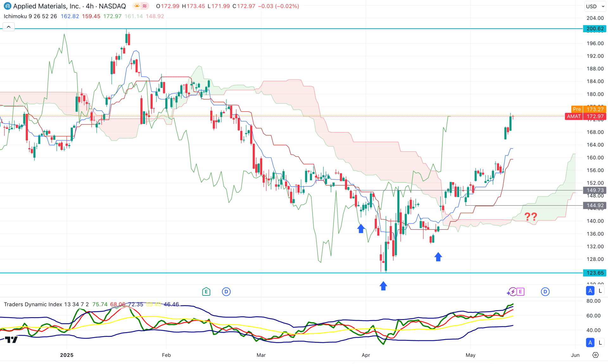
Task: Select the Ichimoku 9 26 52 26 legend
Action: (30, 16)
